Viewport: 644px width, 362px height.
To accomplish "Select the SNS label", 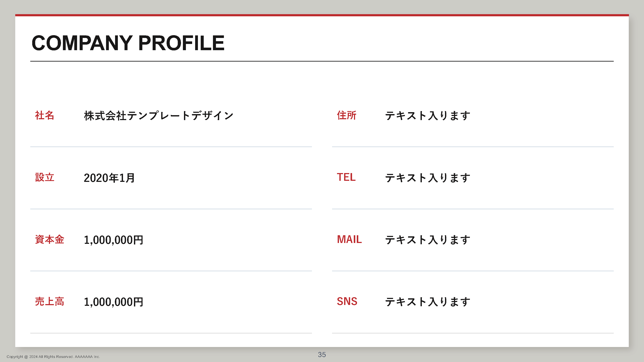I will click(x=347, y=301).
